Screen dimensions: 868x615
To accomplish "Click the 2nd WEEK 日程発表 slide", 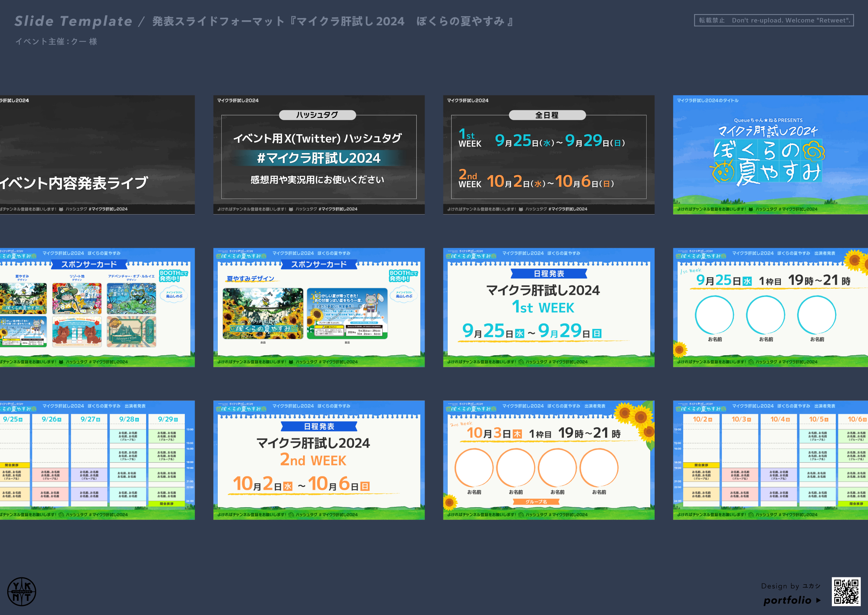I will pyautogui.click(x=319, y=460).
